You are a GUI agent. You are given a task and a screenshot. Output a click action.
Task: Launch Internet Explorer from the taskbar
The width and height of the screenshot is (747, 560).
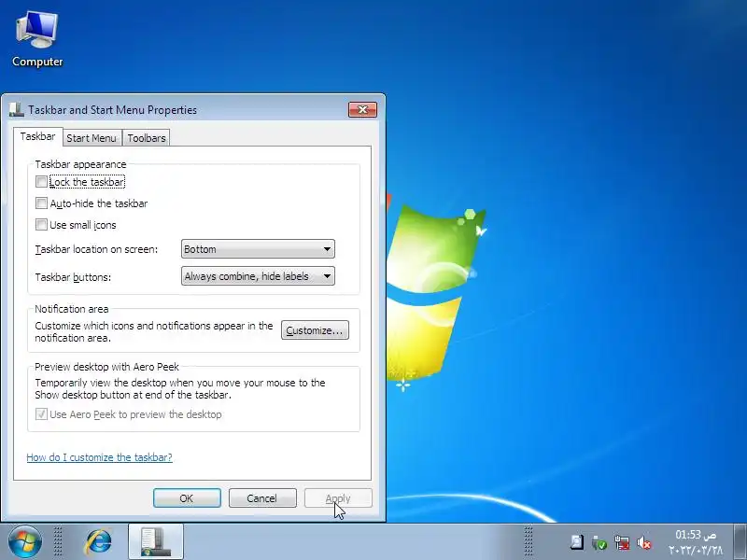click(x=99, y=541)
